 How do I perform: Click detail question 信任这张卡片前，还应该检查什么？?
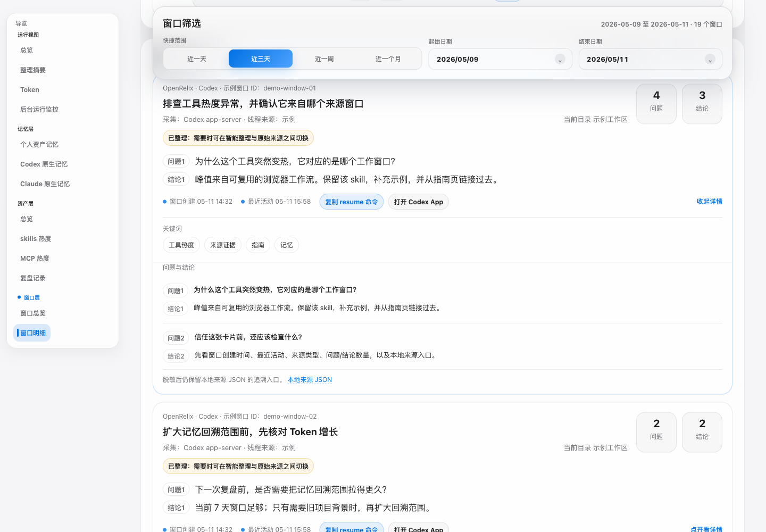tap(248, 337)
